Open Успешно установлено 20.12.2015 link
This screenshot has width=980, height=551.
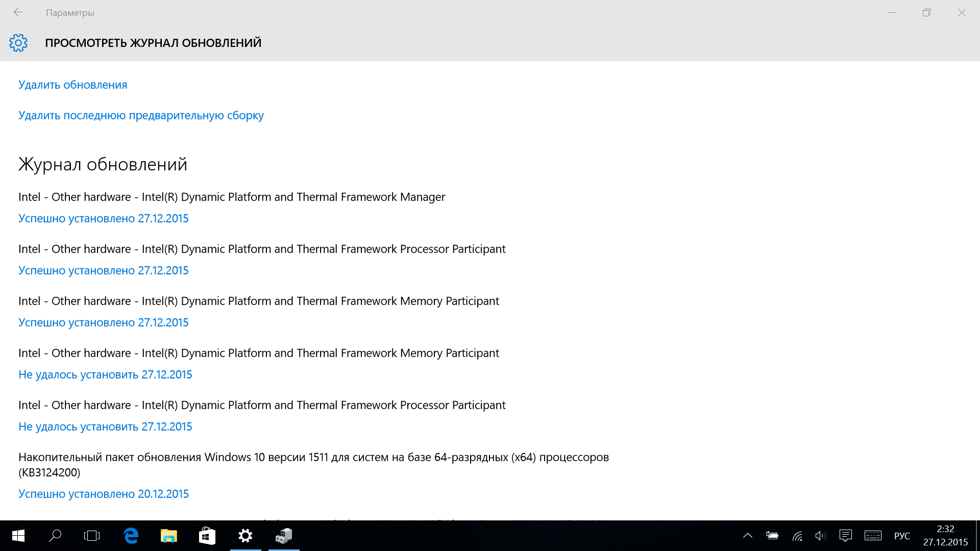point(104,494)
